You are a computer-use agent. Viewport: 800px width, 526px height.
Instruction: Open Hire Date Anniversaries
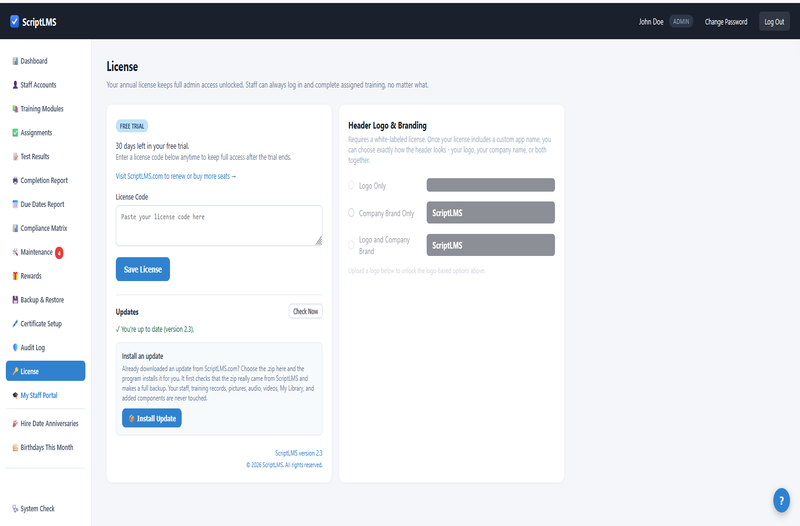pyautogui.click(x=45, y=423)
